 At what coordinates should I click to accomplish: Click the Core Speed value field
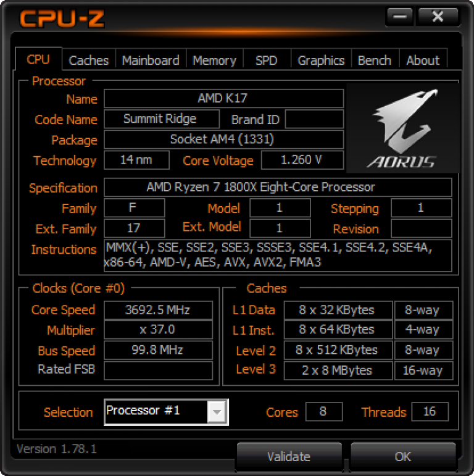pos(158,310)
